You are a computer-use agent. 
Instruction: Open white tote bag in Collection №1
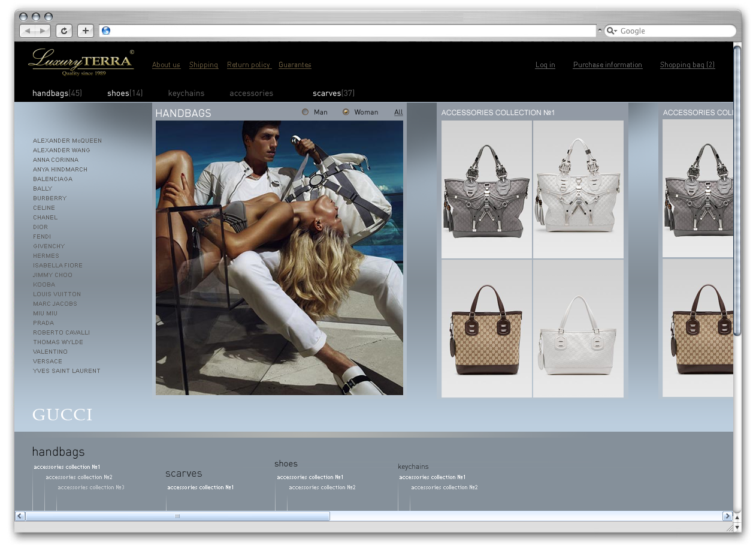578,329
